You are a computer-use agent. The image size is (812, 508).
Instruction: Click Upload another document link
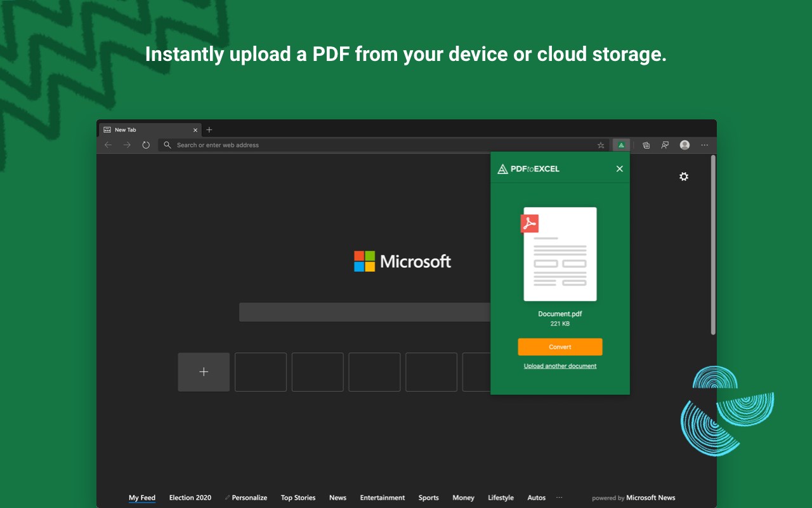(x=560, y=366)
